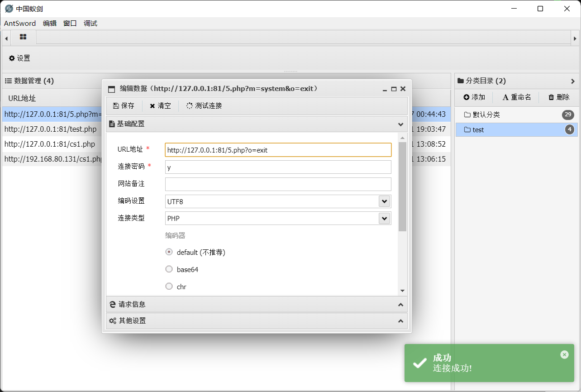Click the dialog vertical scrollbar thumb
The image size is (581, 392).
tap(402, 186)
